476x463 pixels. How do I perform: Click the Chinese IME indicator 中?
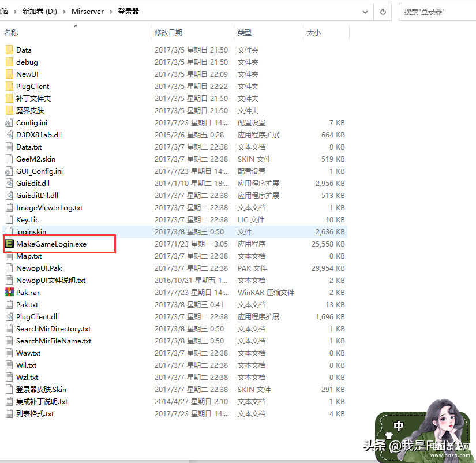pyautogui.click(x=399, y=425)
